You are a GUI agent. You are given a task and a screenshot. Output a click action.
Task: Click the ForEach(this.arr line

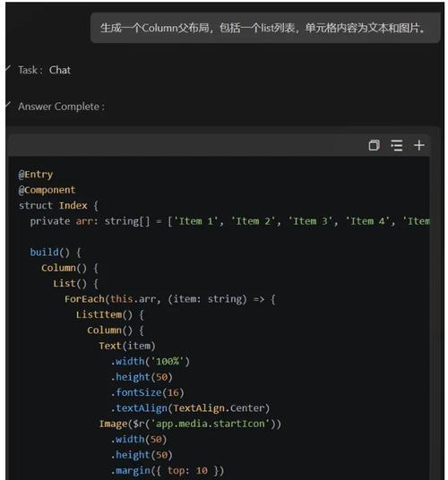(169, 299)
